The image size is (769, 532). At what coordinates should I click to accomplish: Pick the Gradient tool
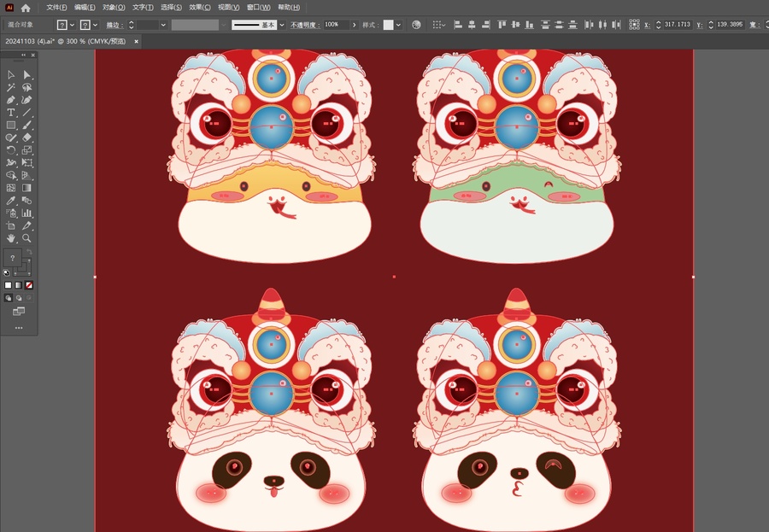point(27,188)
